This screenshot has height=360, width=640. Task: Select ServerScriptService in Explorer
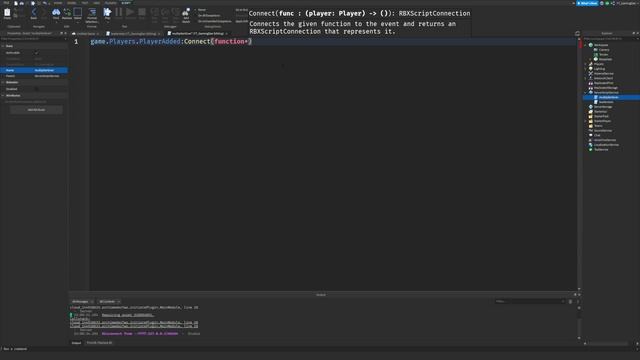(x=606, y=93)
